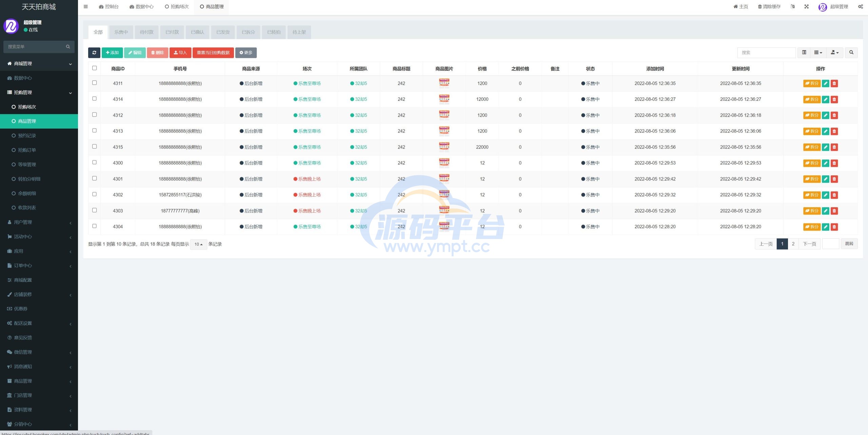Image resolution: width=868 pixels, height=435 pixels.
Task: Click the red 导入 button
Action: 180,53
